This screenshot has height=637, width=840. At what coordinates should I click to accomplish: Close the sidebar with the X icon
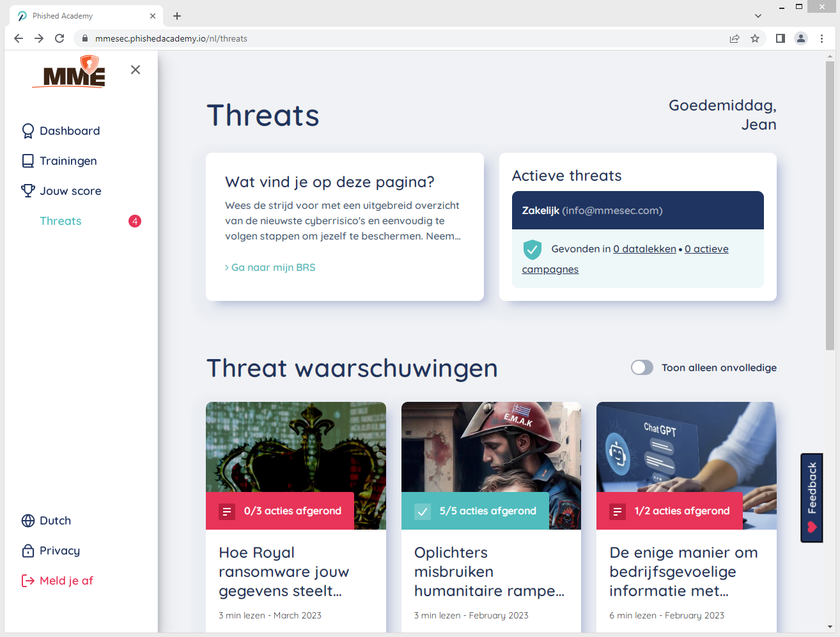pyautogui.click(x=136, y=70)
